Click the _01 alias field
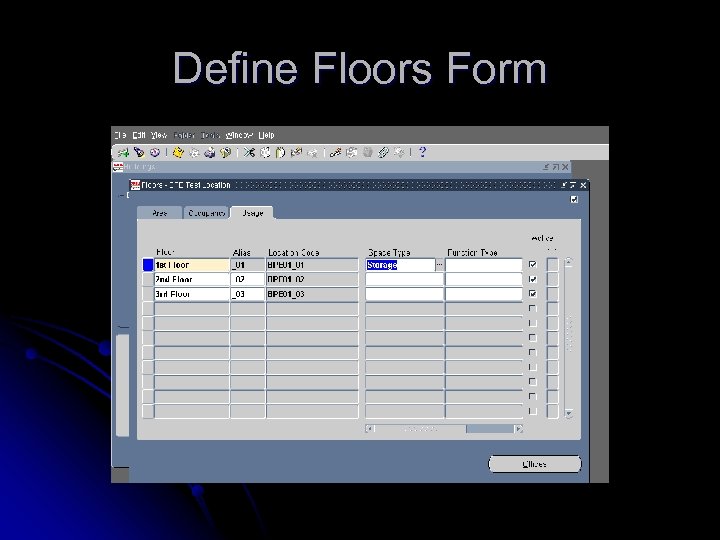 (248, 265)
